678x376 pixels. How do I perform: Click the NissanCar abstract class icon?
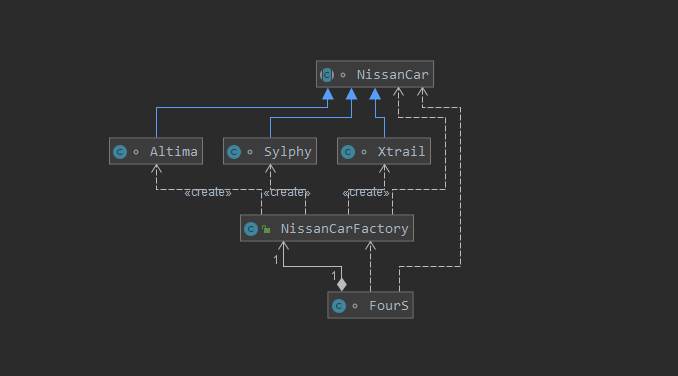[x=327, y=75]
